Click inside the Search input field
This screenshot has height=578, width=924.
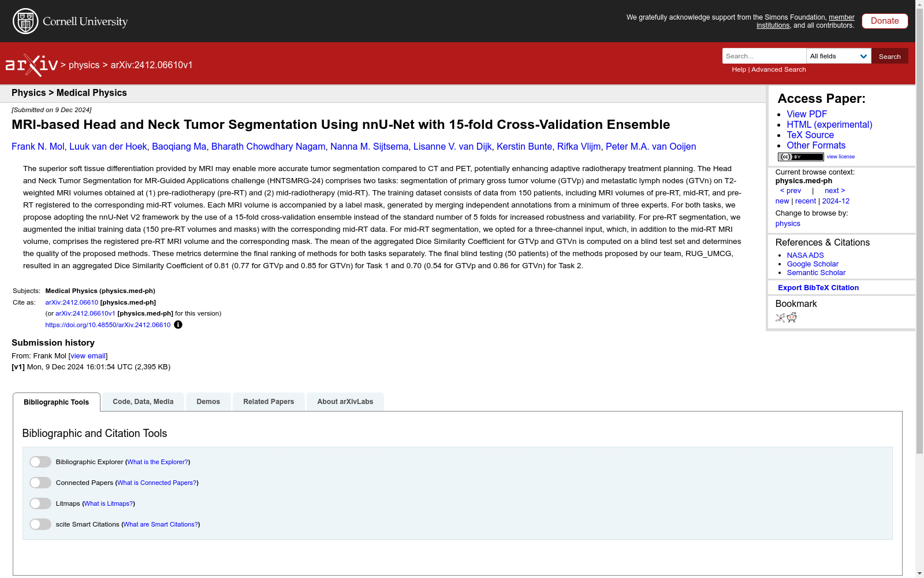coord(764,56)
